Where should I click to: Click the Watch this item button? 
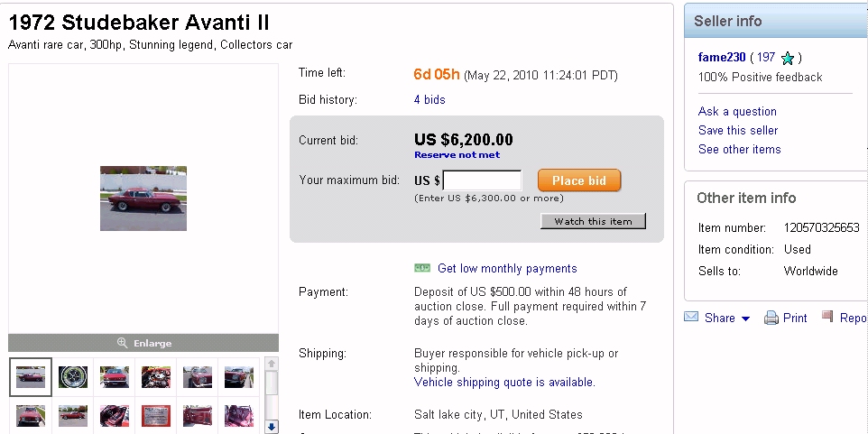point(593,221)
